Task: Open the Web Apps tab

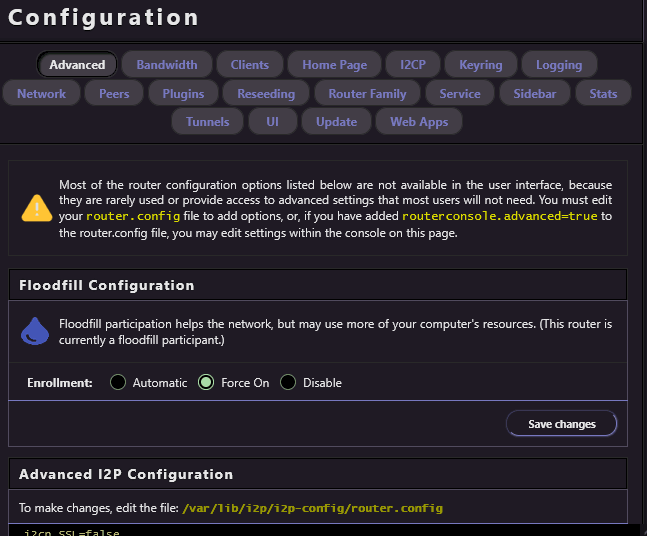Action: pos(419,122)
